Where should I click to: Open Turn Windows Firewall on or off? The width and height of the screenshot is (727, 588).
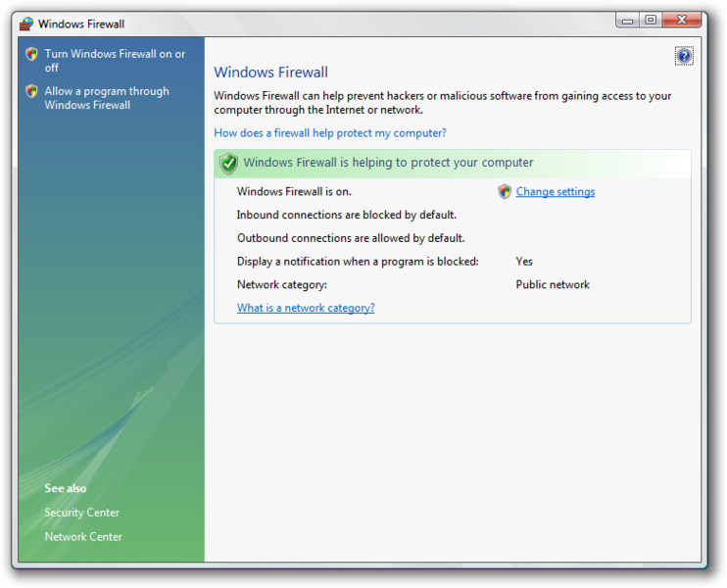(x=115, y=61)
